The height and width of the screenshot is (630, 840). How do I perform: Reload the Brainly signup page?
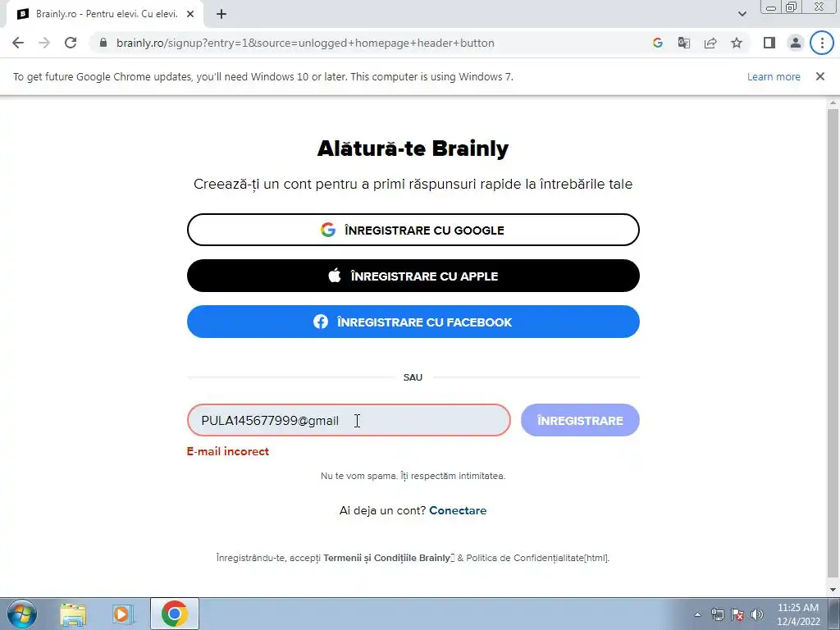coord(71,43)
